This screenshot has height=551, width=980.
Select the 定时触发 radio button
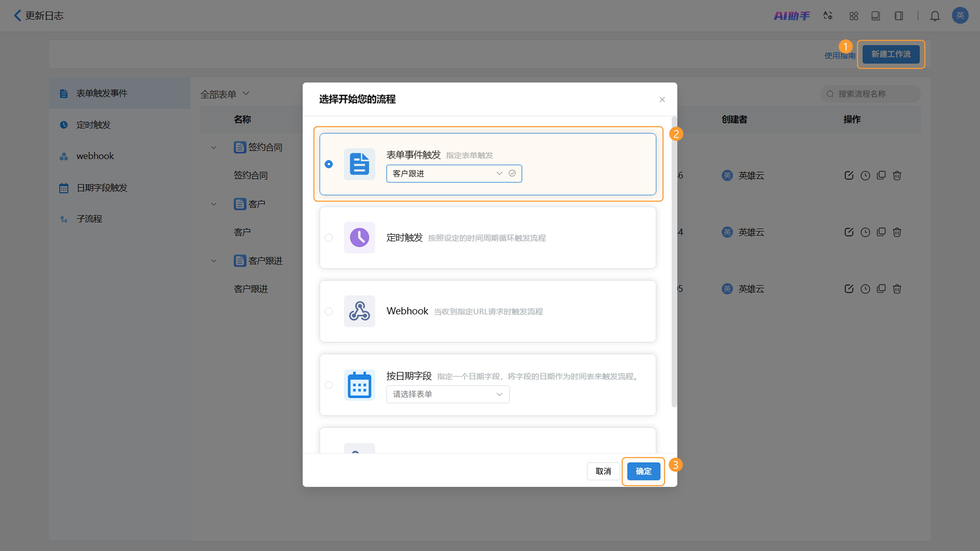329,237
